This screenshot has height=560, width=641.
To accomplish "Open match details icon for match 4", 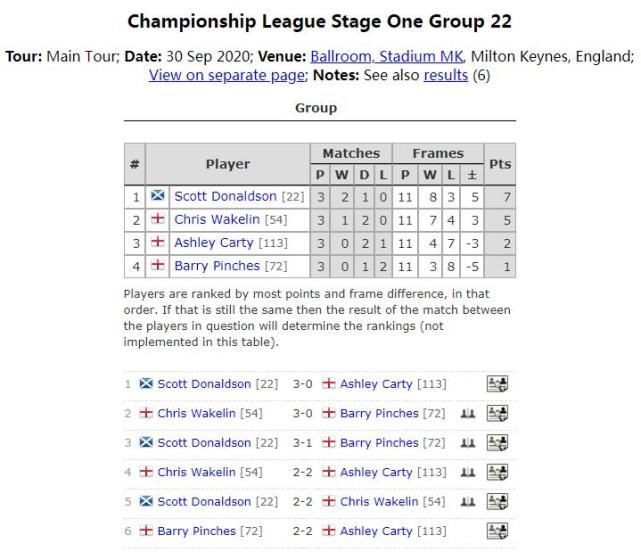I will (x=497, y=472).
